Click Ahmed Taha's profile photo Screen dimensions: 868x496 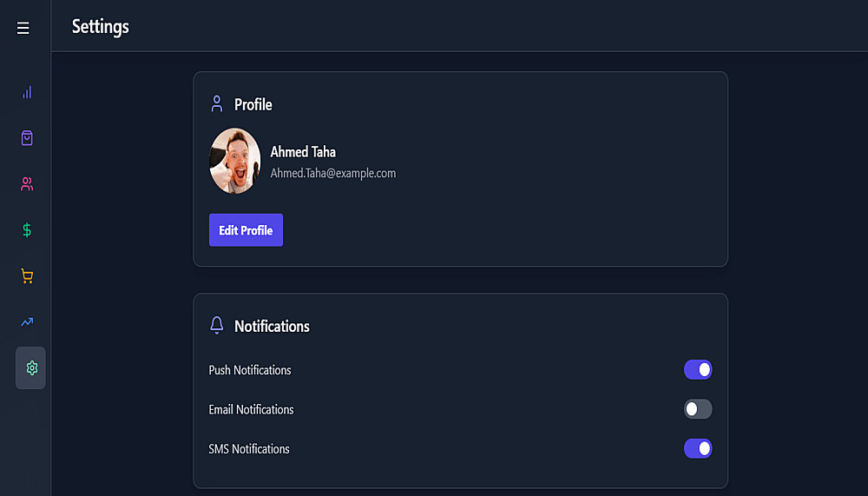pyautogui.click(x=235, y=162)
